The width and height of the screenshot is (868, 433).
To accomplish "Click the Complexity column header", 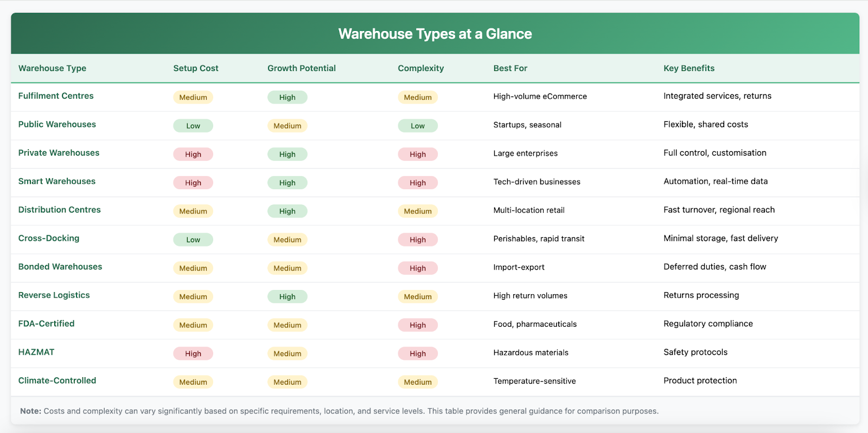I will (x=421, y=68).
